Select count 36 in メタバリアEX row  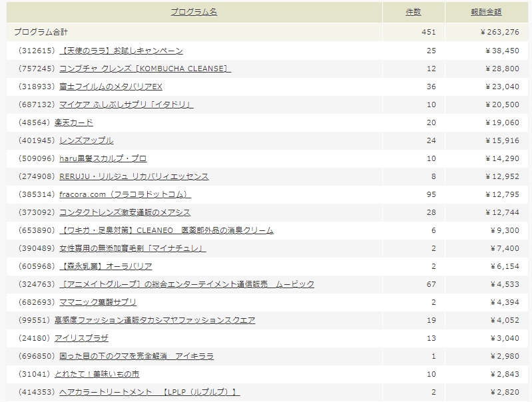tap(431, 87)
